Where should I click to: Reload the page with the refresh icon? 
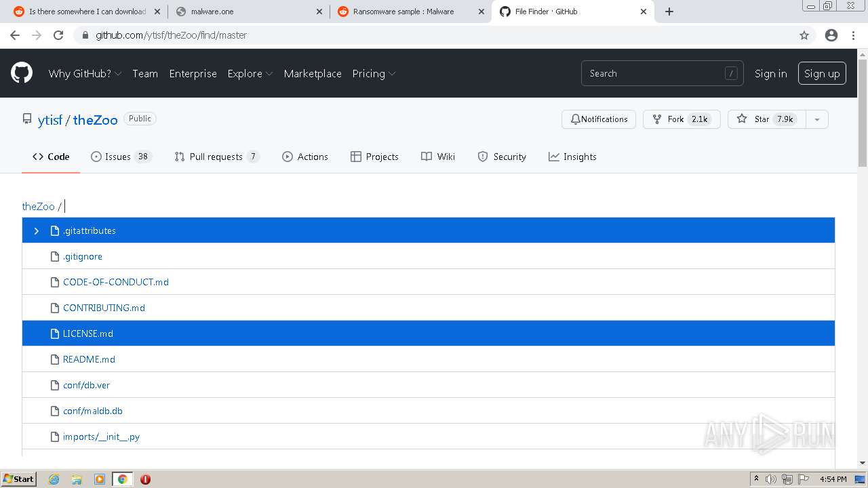(58, 35)
